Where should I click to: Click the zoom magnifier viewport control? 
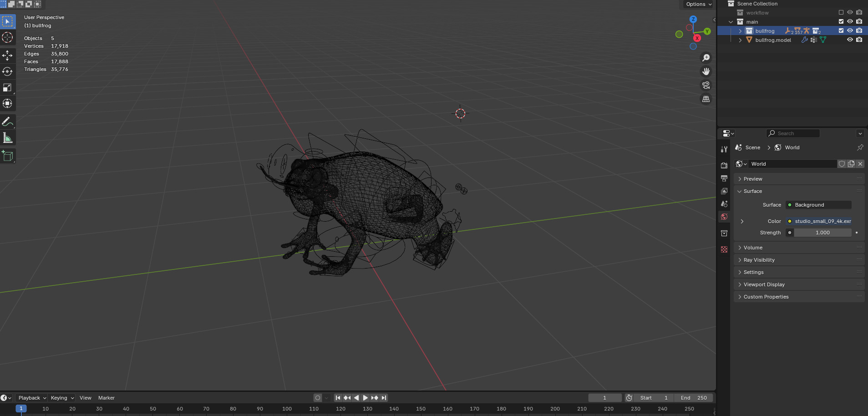pos(706,58)
